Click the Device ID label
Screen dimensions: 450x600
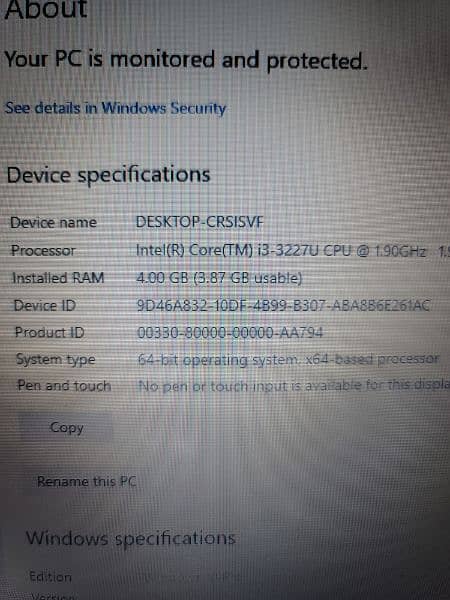[44, 306]
